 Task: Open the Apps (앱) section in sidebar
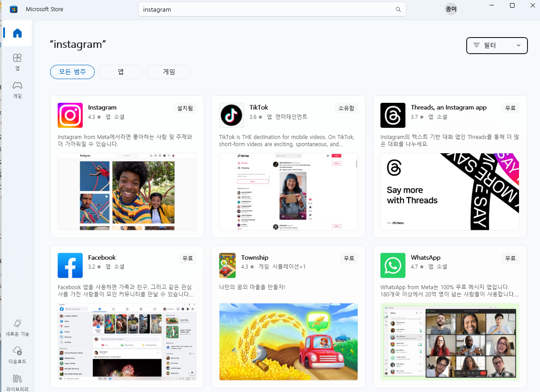(17, 62)
